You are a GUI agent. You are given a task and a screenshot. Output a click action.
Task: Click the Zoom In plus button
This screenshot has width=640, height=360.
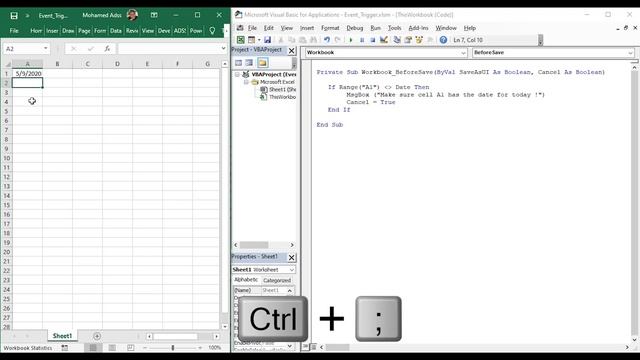click(200, 348)
